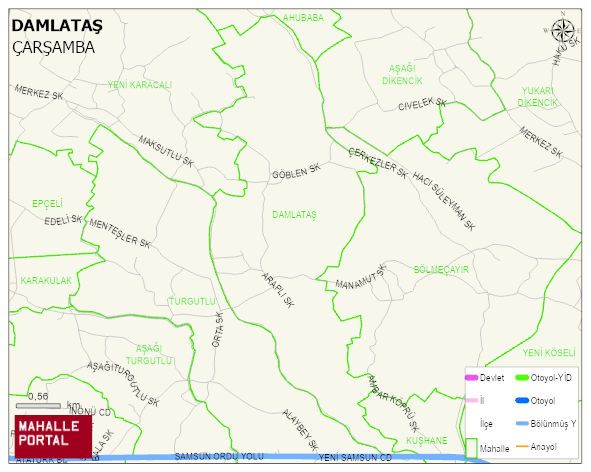Click the DAMLATAŞ map title

click(57, 26)
